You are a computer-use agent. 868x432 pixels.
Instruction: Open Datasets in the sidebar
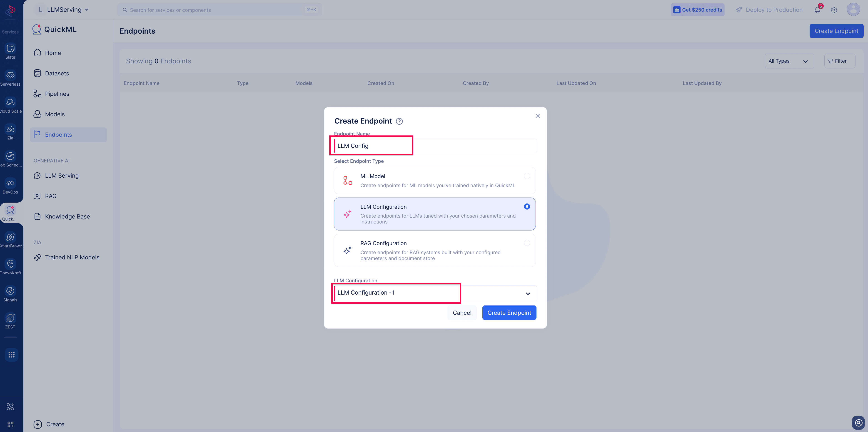[x=68, y=73]
